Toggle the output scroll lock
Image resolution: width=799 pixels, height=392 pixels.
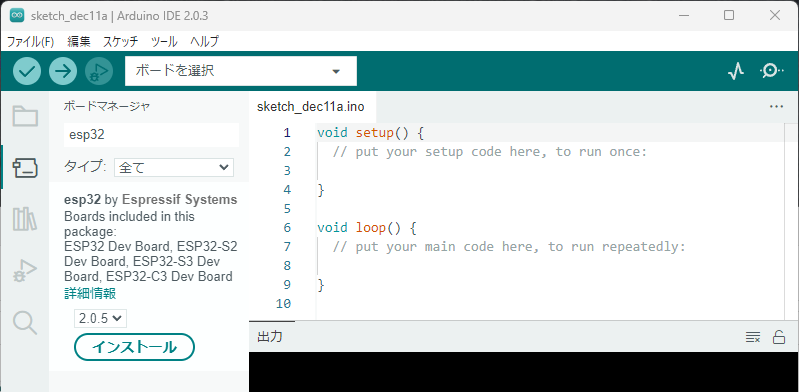(779, 337)
